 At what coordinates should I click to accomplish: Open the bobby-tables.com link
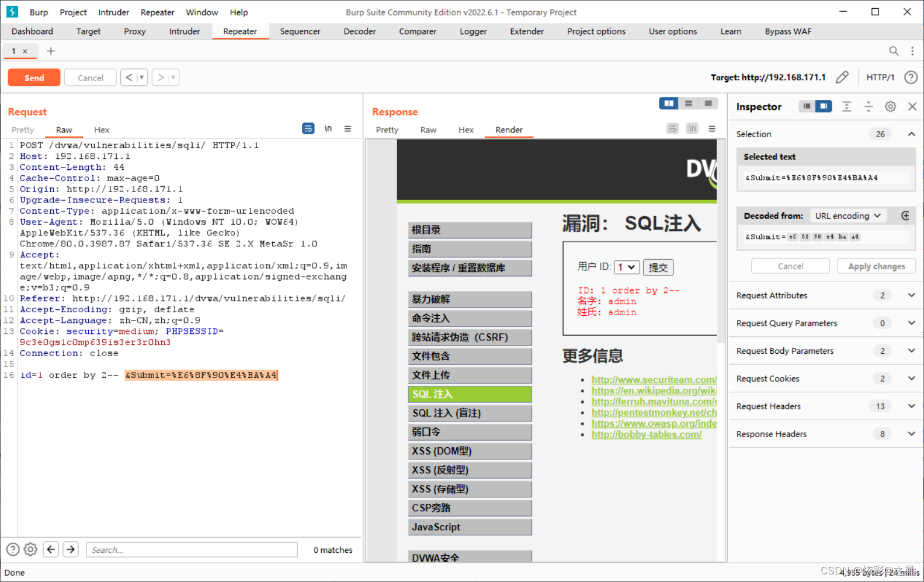click(x=646, y=434)
